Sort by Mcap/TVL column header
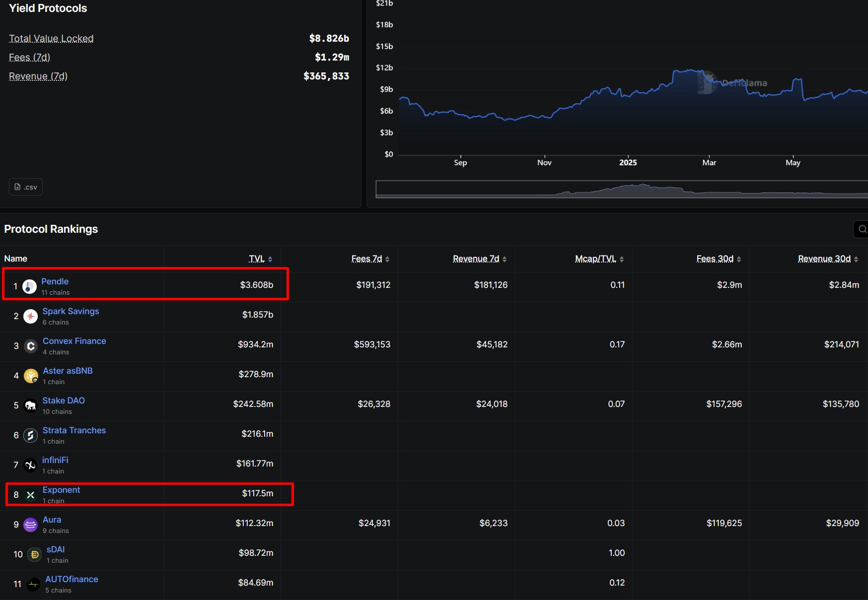This screenshot has width=868, height=600. (599, 259)
